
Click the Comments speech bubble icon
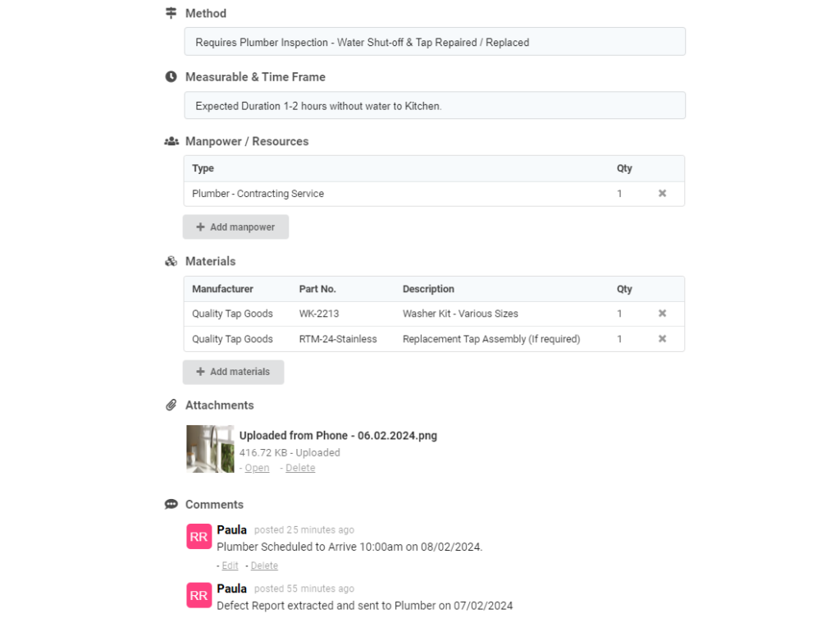[171, 505]
